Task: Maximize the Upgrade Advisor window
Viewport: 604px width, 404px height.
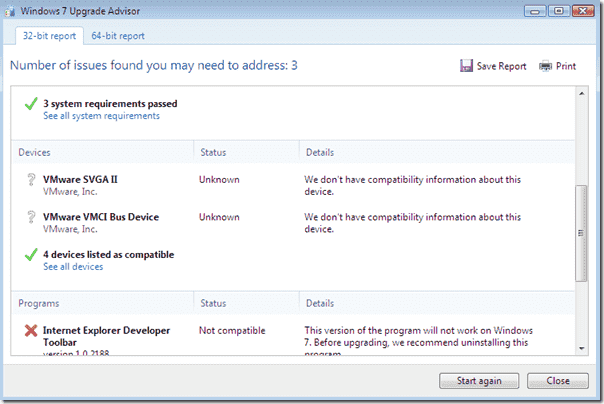Action: click(559, 11)
